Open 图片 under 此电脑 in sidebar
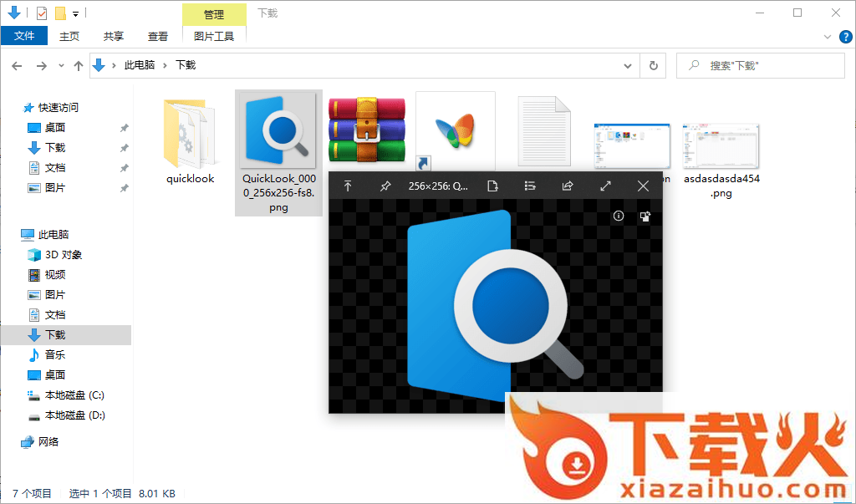Screen dimensions: 856x504 point(47,295)
